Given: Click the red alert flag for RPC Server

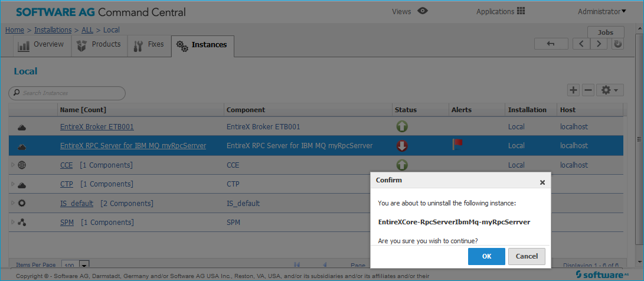Looking at the screenshot, I should [x=457, y=144].
